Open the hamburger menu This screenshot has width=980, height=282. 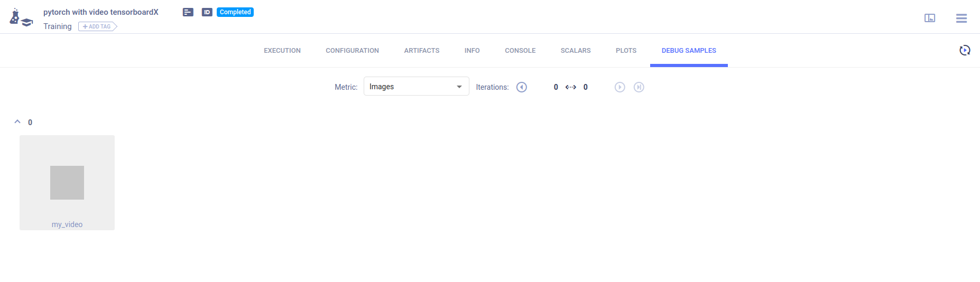(x=961, y=18)
